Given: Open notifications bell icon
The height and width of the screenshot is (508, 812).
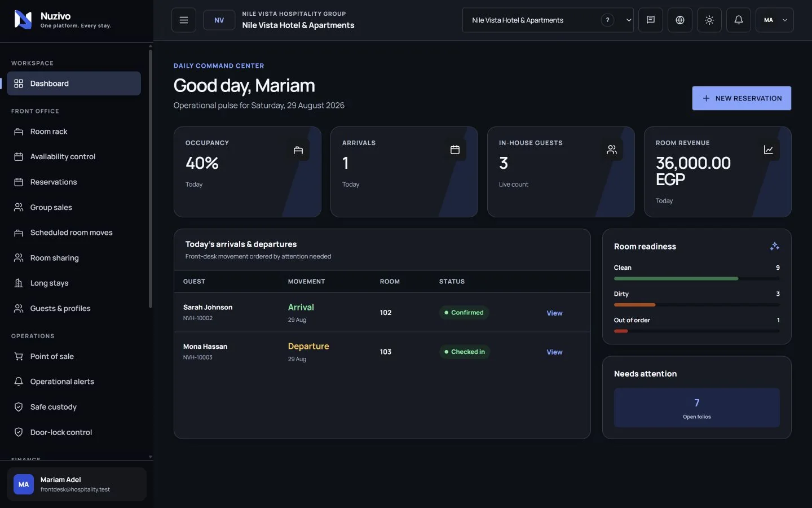Looking at the screenshot, I should 739,20.
